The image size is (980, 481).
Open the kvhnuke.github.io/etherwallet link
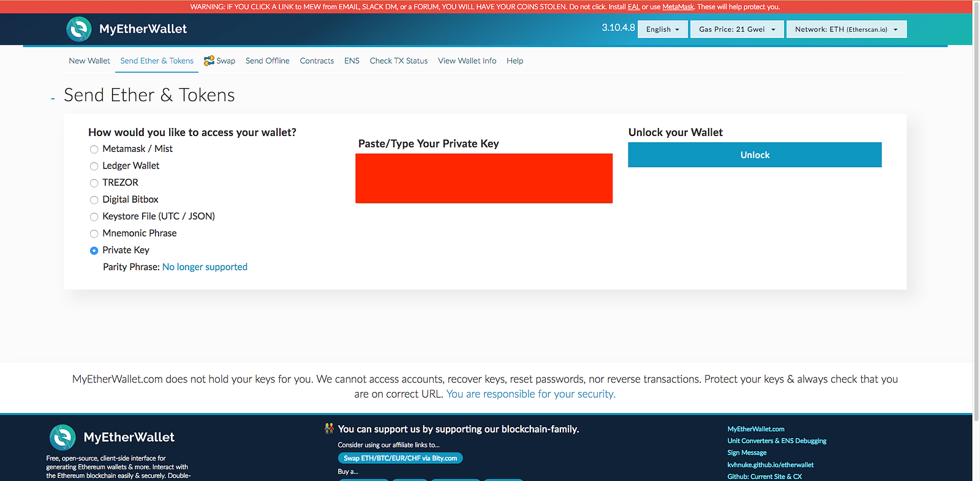[771, 464]
